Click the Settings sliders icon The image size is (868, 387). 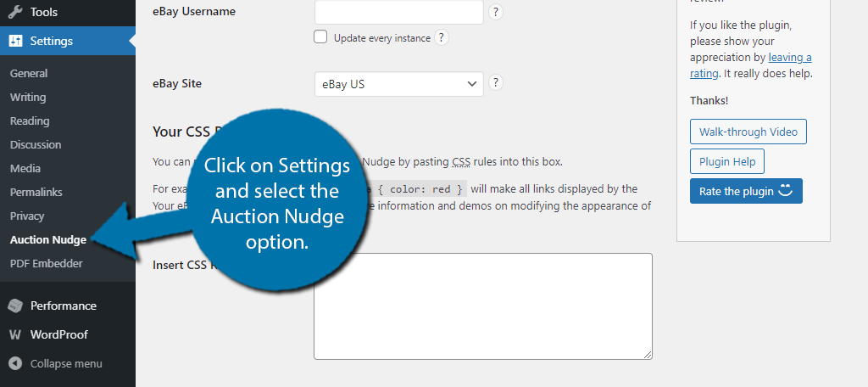[x=15, y=41]
